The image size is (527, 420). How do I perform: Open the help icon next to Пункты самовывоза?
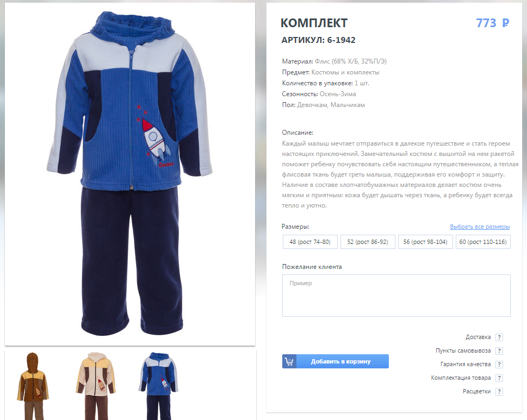[x=499, y=351]
